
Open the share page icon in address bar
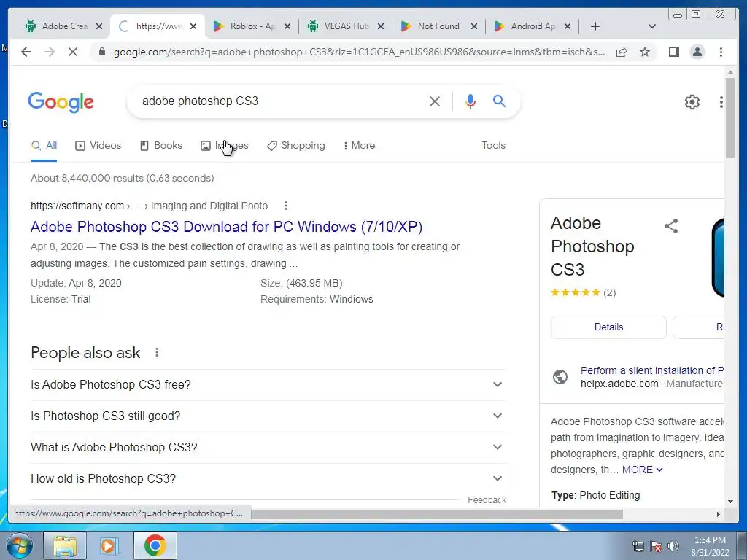(x=622, y=52)
